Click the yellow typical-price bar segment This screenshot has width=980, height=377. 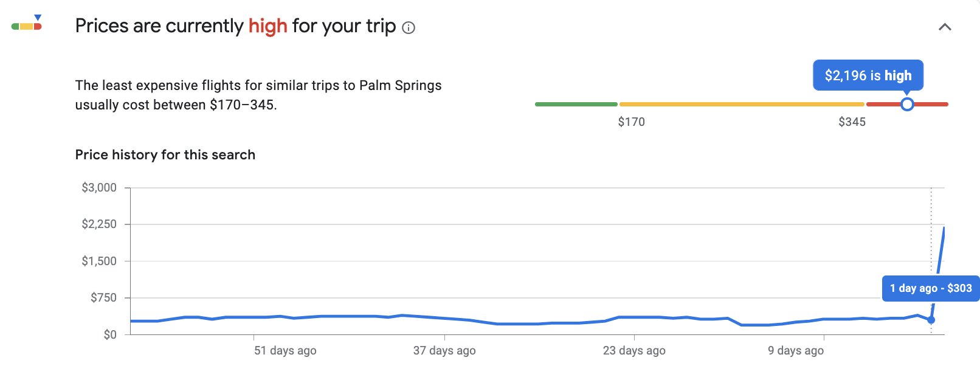[742, 105]
